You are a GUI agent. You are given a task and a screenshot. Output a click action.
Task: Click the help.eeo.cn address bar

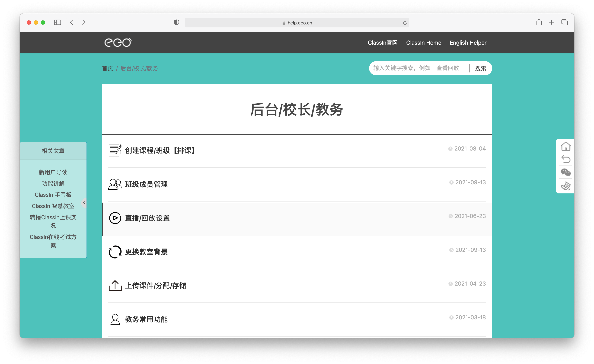click(297, 22)
